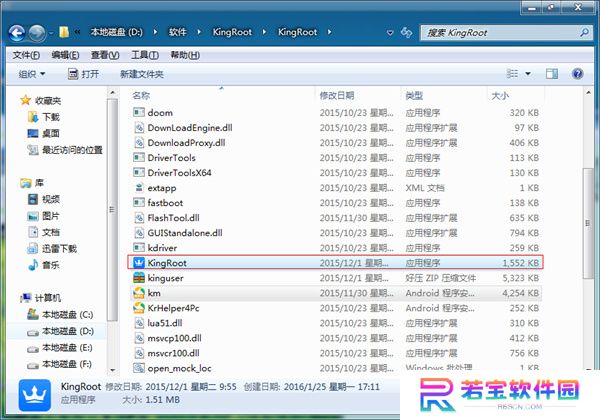Select 图片 library
600x420 pixels.
51,216
